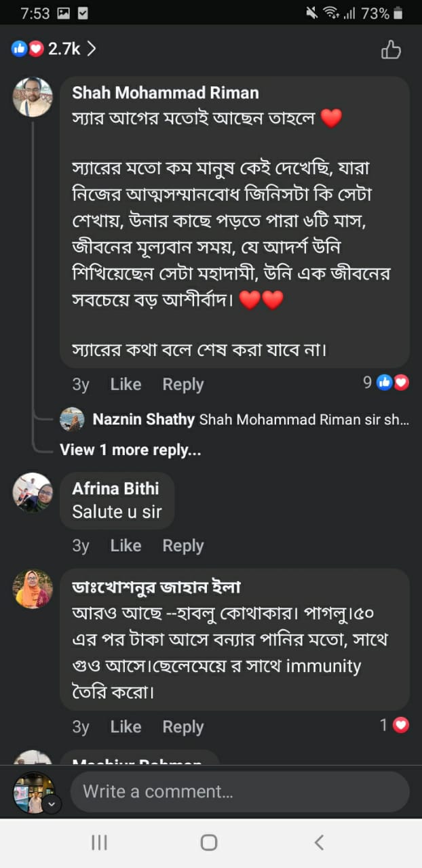
Task: Expand "View 1 more reply..."
Action: (130, 450)
